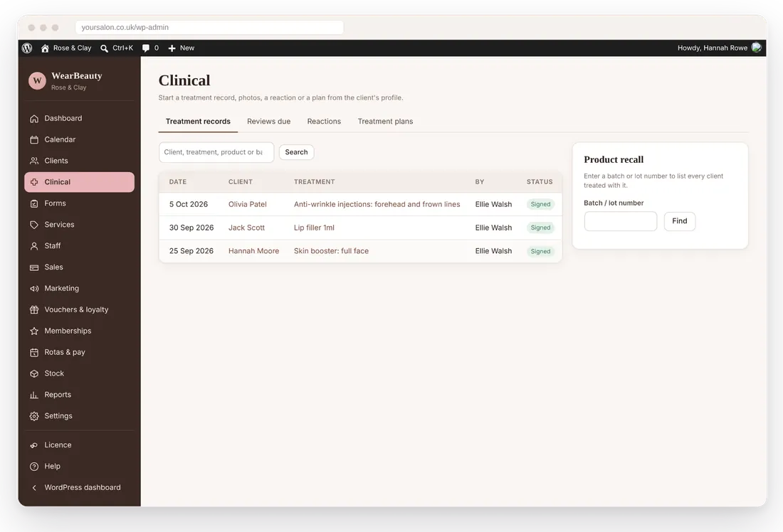This screenshot has height=532, width=783.
Task: Click the Clients people icon in sidebar
Action: point(34,161)
